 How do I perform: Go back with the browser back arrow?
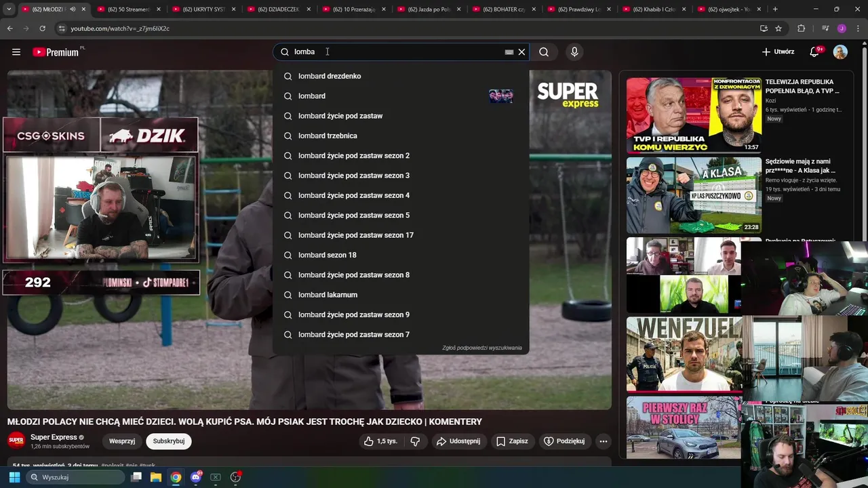(9, 28)
